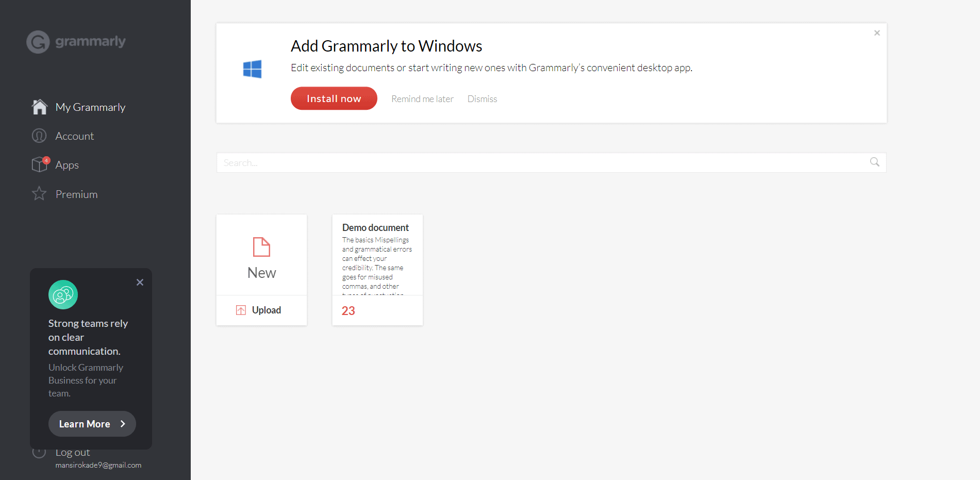Click the Grammarly logo icon
The image size is (980, 480).
[x=38, y=42]
